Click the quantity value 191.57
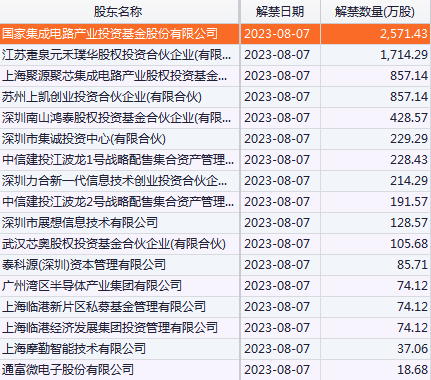Image resolution: width=431 pixels, height=380 pixels. pyautogui.click(x=409, y=202)
